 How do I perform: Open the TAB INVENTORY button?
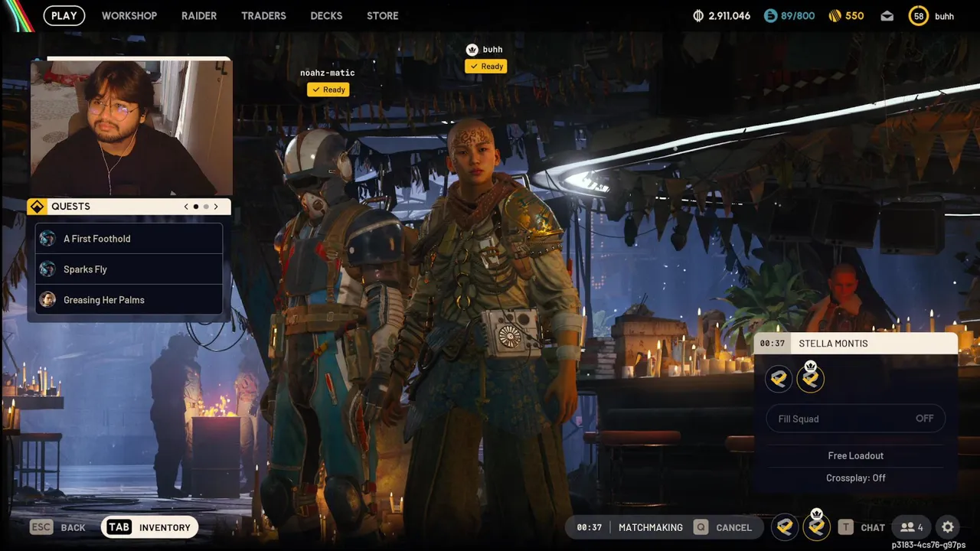[x=149, y=527]
